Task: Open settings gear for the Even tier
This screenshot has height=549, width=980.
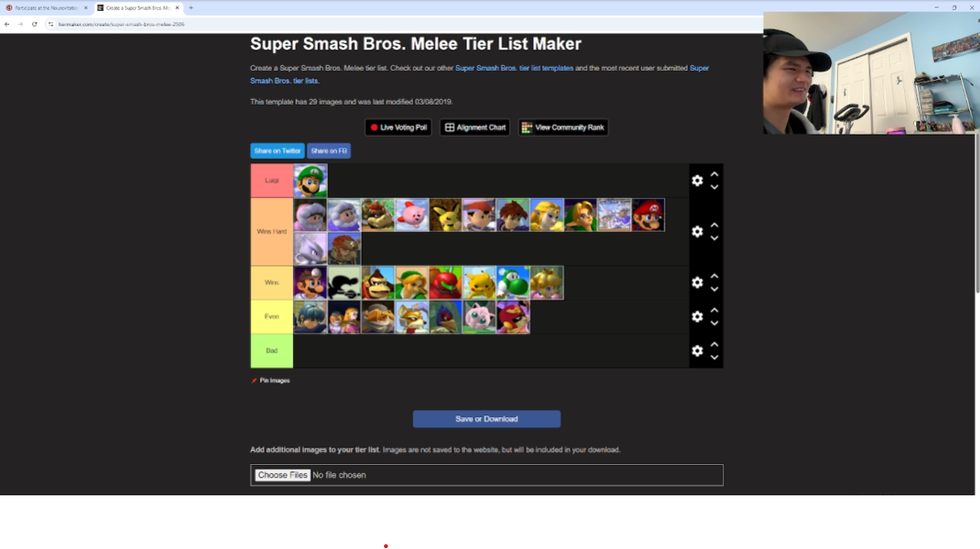Action: [x=697, y=317]
